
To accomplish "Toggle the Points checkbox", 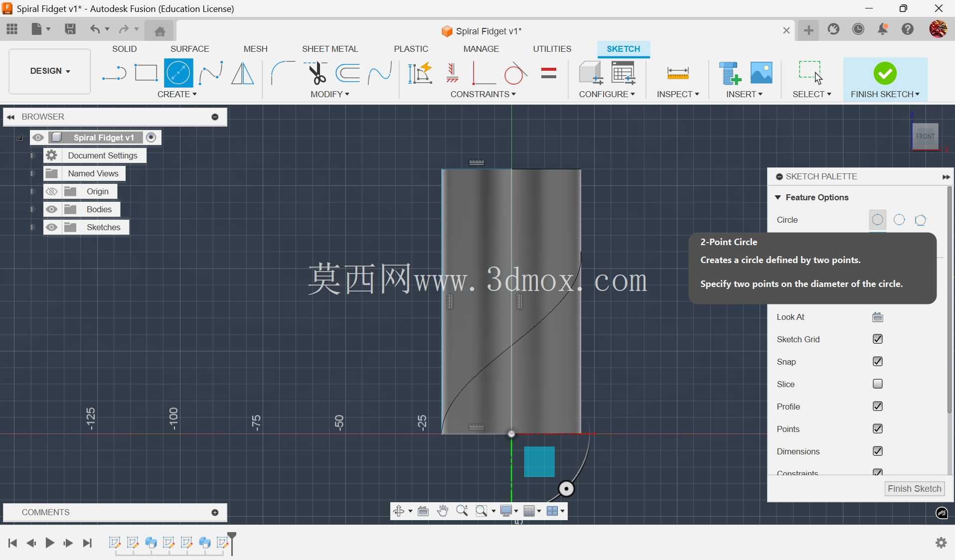I will tap(878, 429).
